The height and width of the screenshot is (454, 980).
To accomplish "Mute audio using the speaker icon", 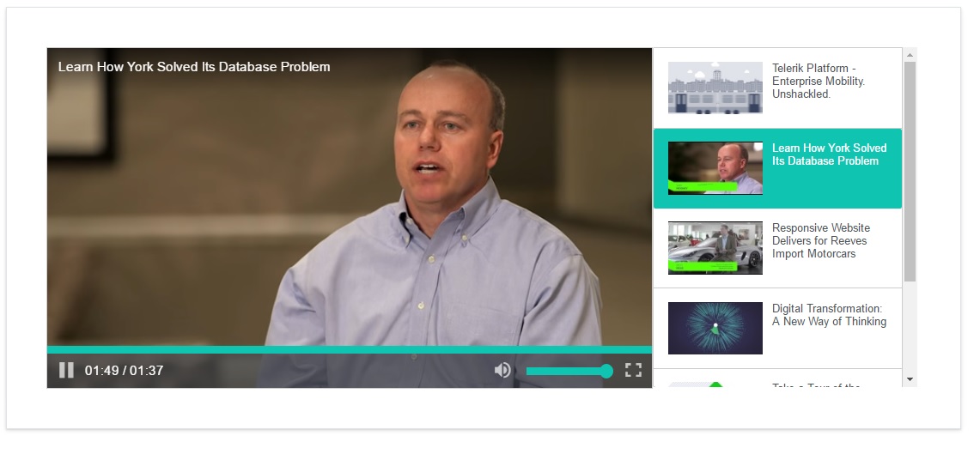I will pos(502,370).
